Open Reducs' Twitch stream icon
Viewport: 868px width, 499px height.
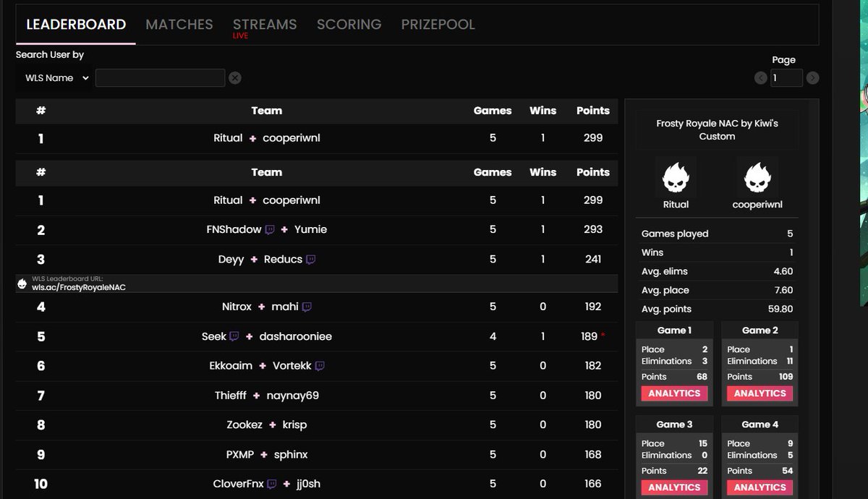(312, 259)
